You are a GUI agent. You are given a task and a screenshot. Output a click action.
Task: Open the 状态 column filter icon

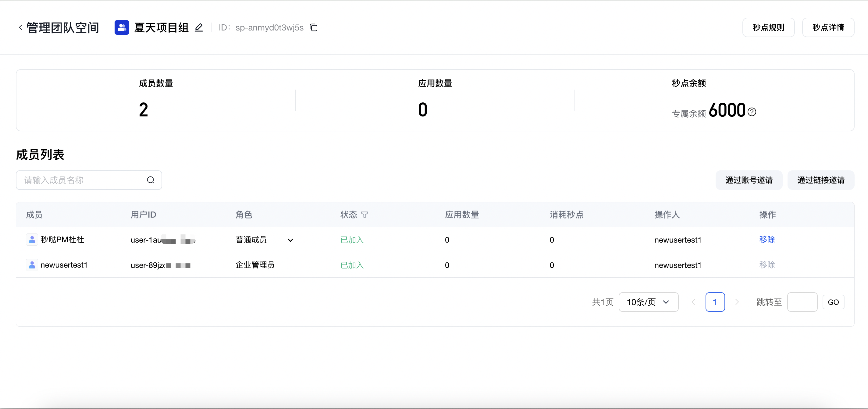pyautogui.click(x=364, y=215)
